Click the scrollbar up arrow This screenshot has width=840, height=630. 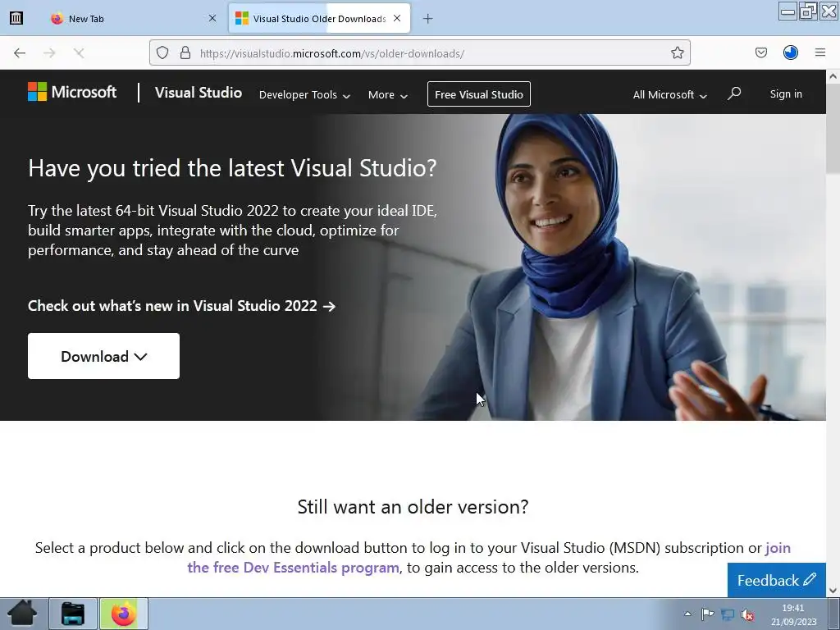(x=833, y=76)
